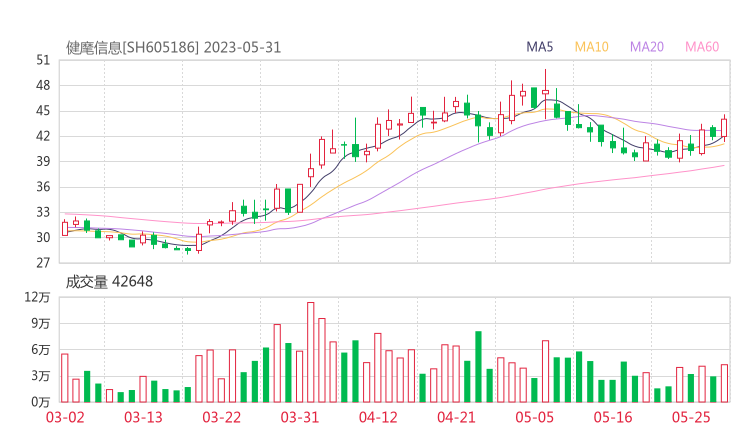Screen dimensions: 740x440
Task: Click the 6万 volume axis label
Action: 41,350
